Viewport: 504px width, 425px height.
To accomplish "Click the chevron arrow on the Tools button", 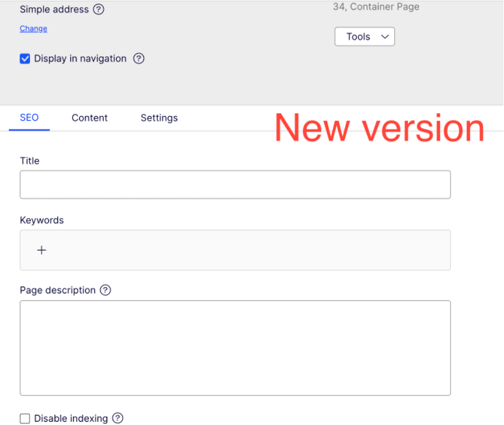I will 384,37.
